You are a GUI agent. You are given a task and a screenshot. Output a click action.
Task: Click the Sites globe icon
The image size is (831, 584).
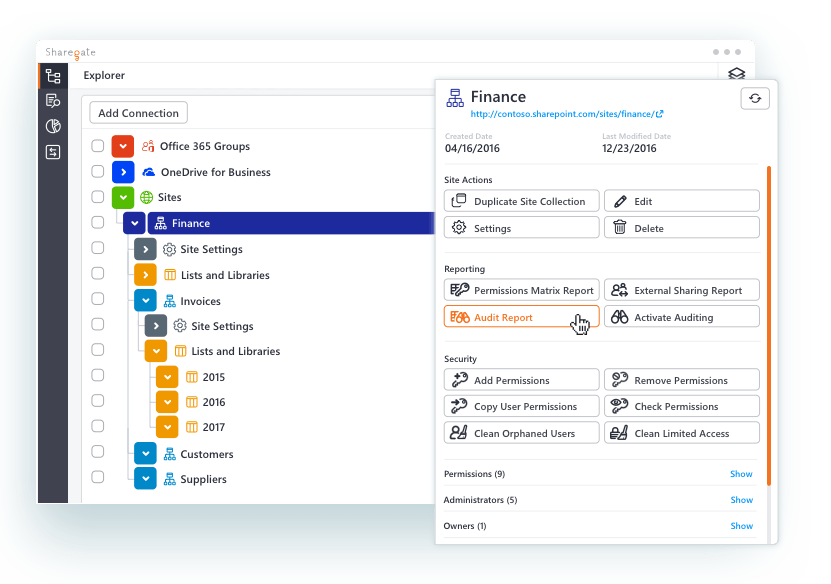point(146,197)
